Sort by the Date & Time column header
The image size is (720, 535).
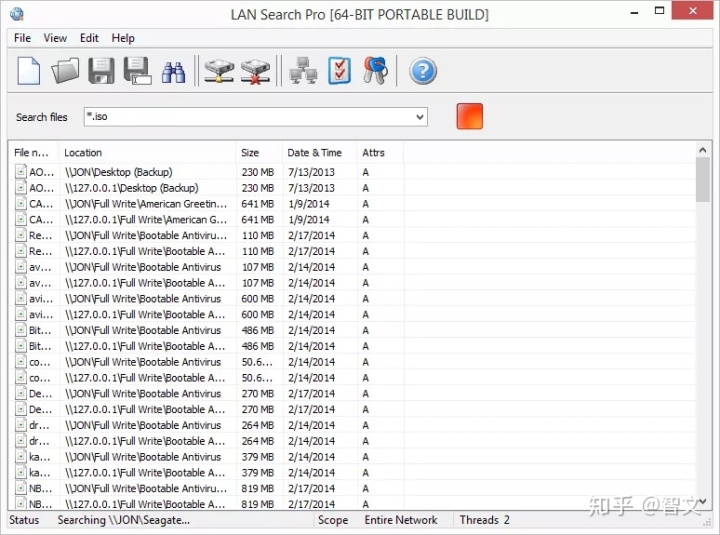pyautogui.click(x=319, y=152)
